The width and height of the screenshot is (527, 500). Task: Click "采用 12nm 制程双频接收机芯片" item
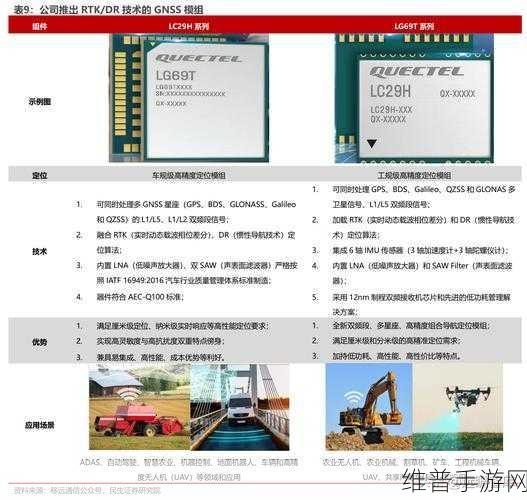pyautogui.click(x=422, y=304)
